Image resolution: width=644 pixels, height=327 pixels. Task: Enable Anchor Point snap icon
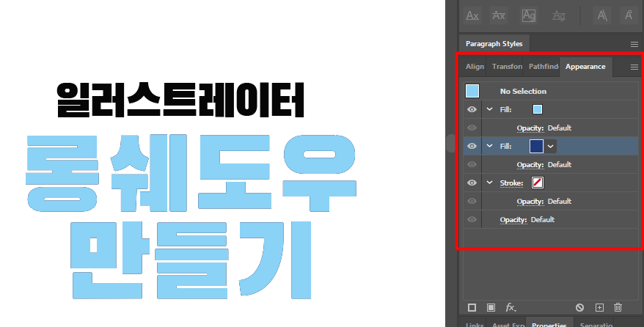[x=629, y=15]
